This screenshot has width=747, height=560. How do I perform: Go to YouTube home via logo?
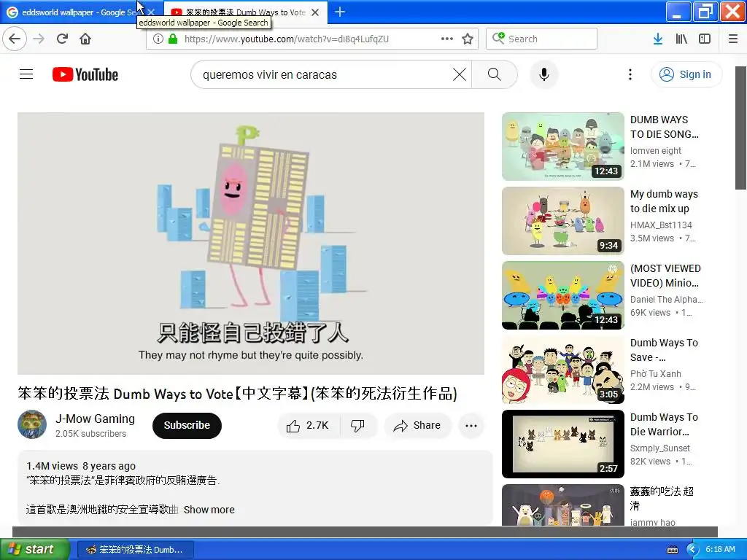(85, 75)
